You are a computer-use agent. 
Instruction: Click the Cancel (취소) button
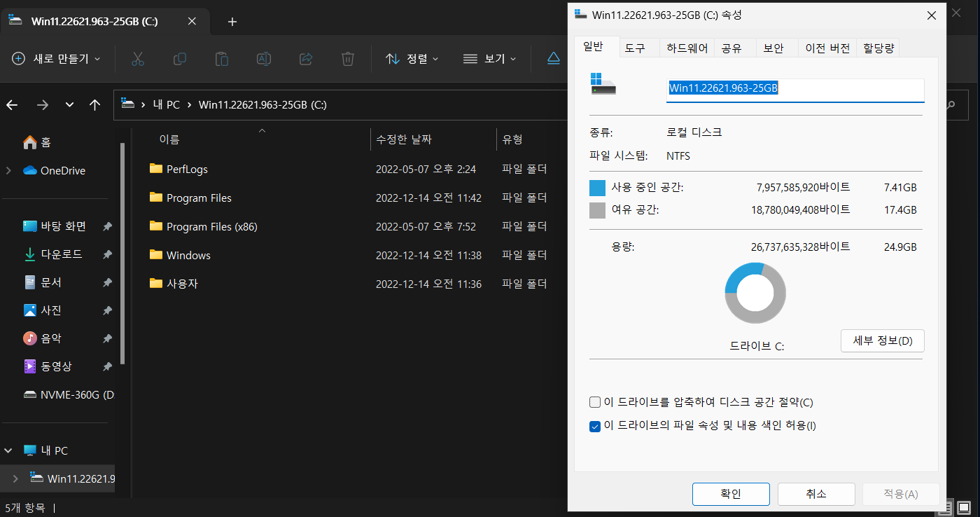click(816, 494)
